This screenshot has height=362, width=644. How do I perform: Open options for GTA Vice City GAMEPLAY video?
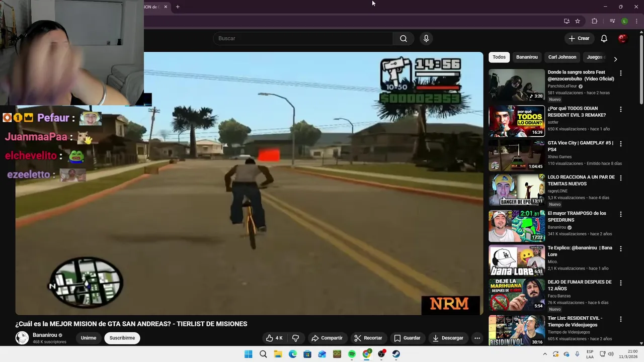[x=620, y=143]
